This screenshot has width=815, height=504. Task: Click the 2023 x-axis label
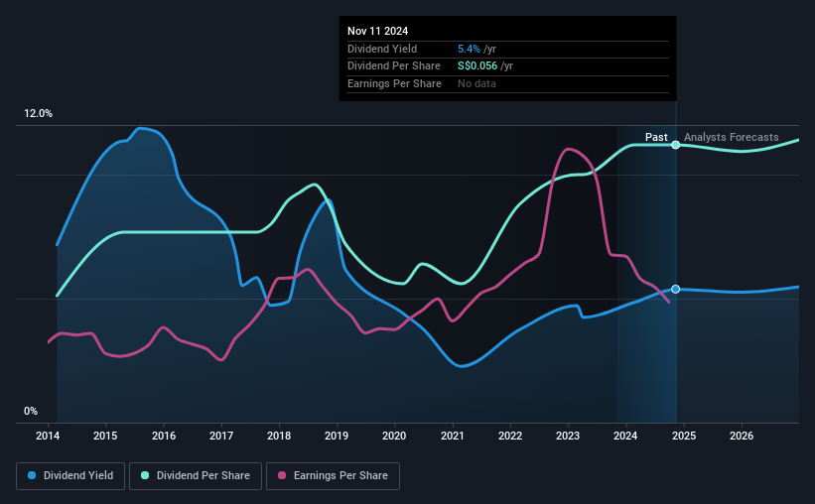[x=568, y=436]
